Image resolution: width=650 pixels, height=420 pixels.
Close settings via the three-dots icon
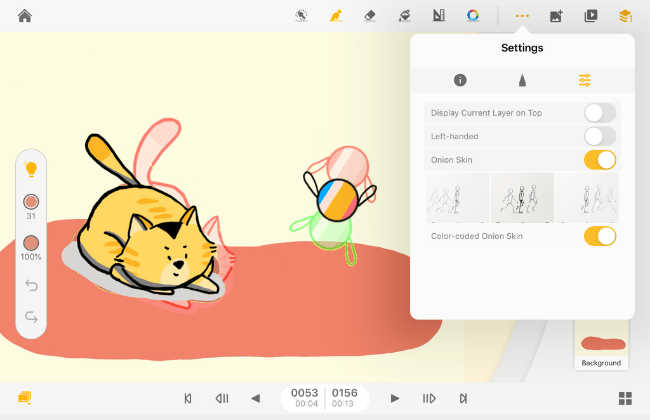click(x=522, y=16)
